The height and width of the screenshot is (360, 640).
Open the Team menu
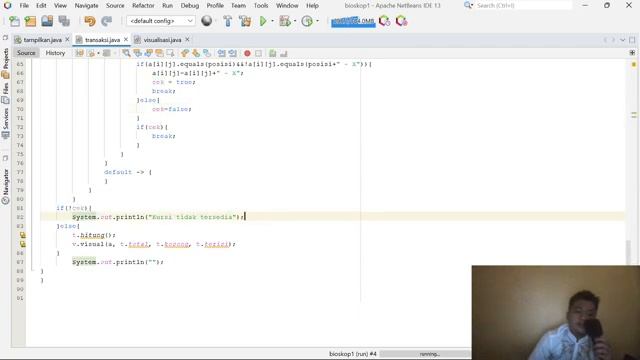pyautogui.click(x=238, y=6)
